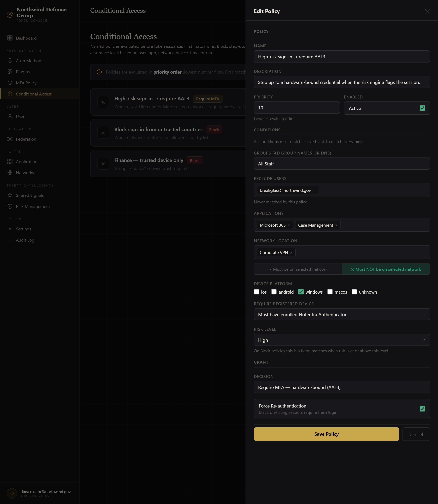The height and width of the screenshot is (504, 438).
Task: Click the Priority input field
Action: [x=297, y=108]
